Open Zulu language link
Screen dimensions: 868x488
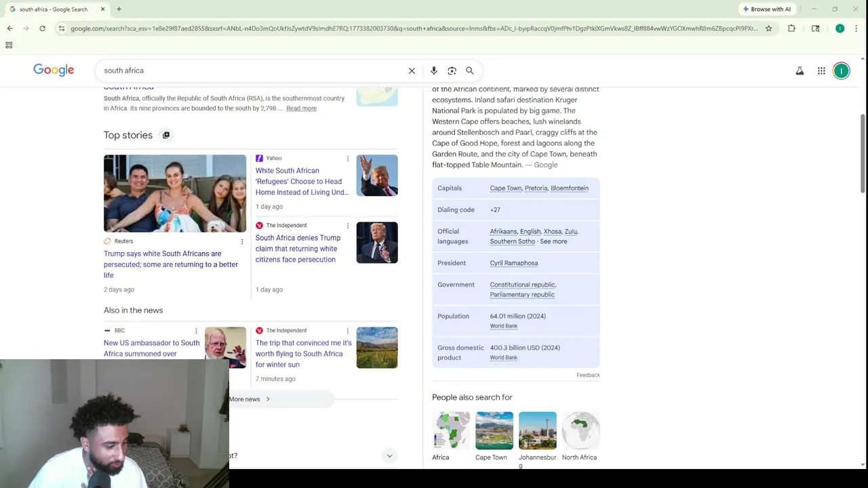(x=570, y=232)
